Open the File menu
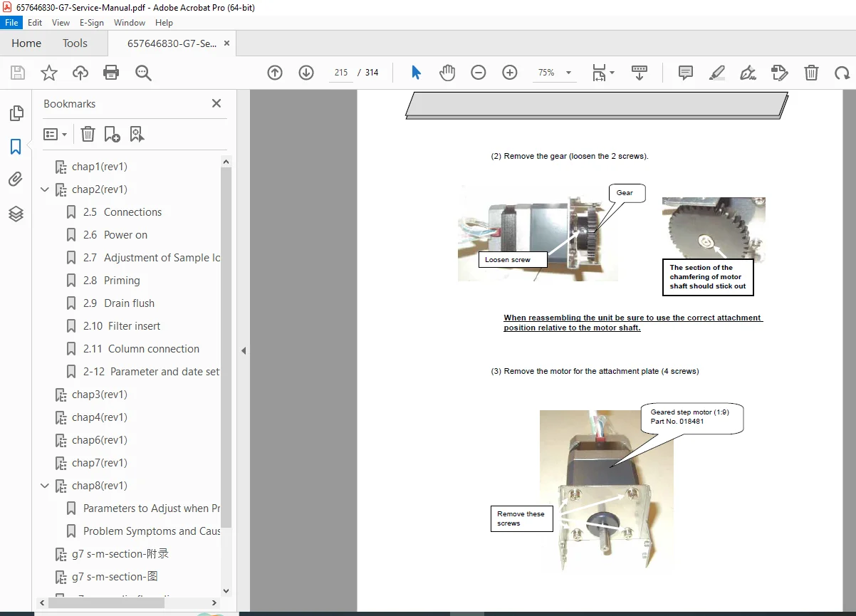 point(12,23)
